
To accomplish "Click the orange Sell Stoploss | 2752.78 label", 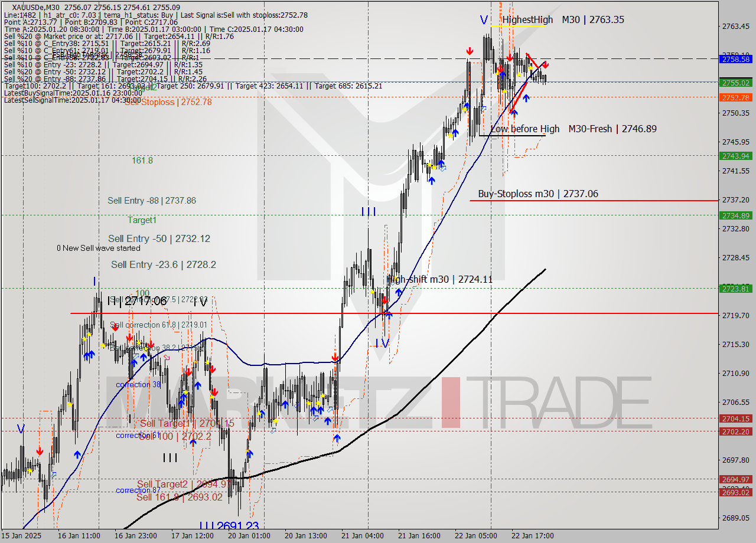I will pyautogui.click(x=168, y=102).
